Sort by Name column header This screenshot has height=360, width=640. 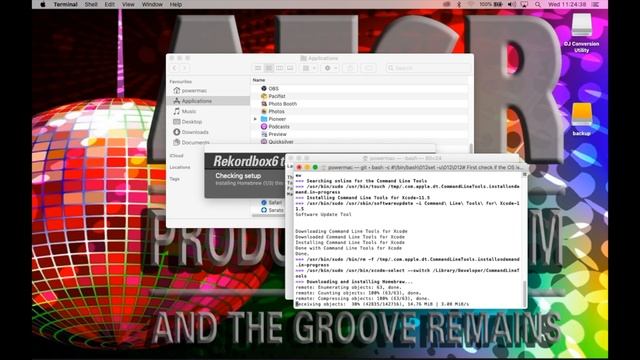(259, 80)
